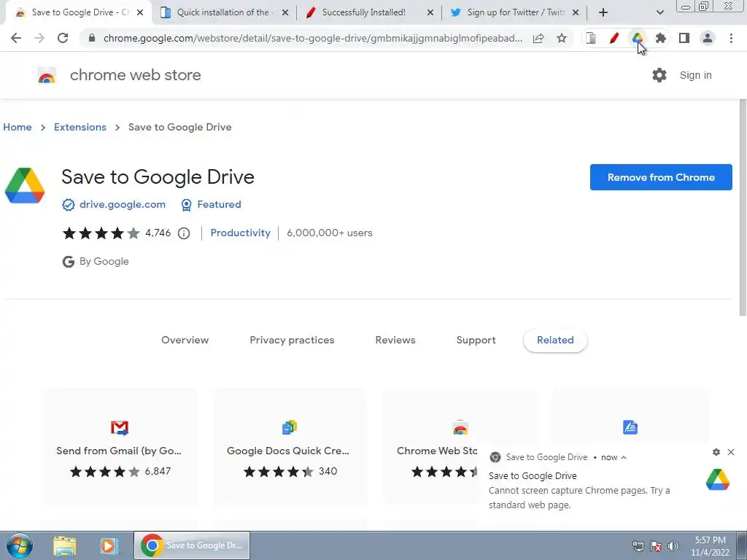The width and height of the screenshot is (747, 560).
Task: Click the blue document related extension icon
Action: click(x=630, y=427)
